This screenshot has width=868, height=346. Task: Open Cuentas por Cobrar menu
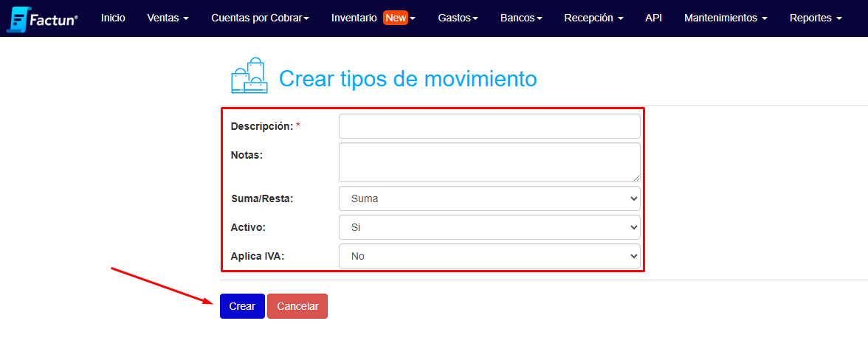[x=260, y=18]
